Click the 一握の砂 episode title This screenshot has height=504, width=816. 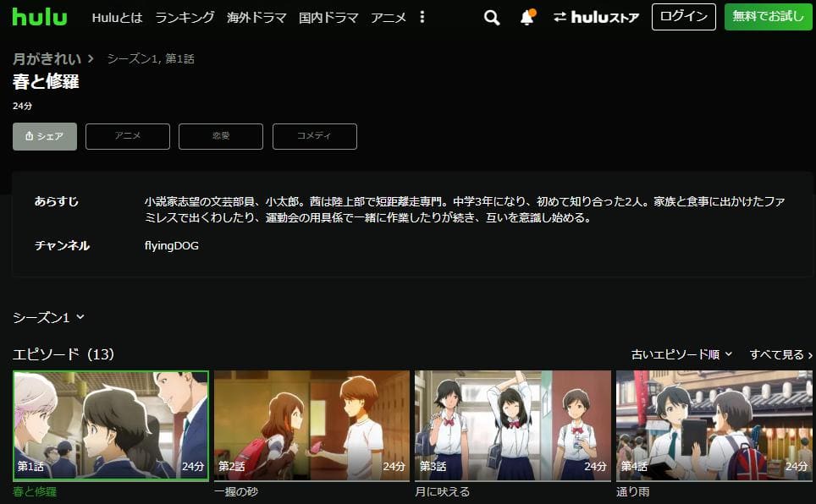pos(236,491)
